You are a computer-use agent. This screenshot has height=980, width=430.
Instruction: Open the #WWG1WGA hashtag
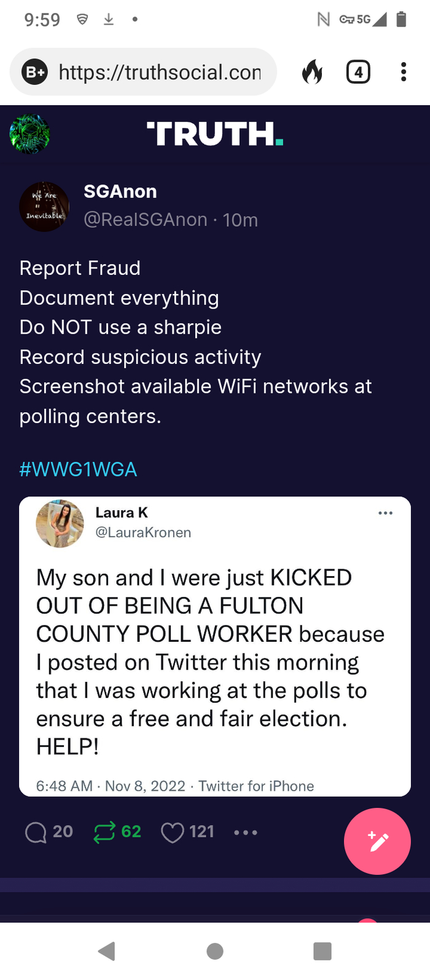tap(78, 470)
